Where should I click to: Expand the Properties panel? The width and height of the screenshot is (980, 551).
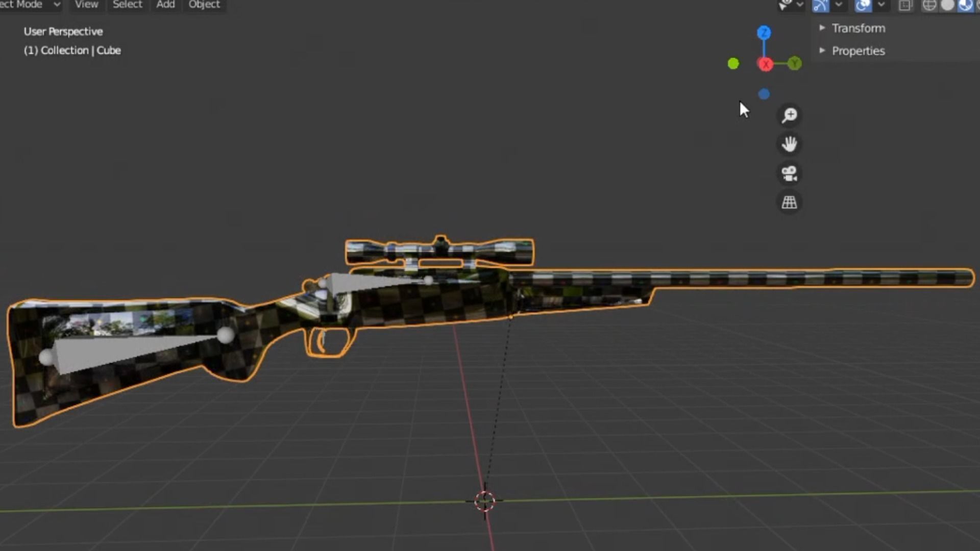pos(858,51)
